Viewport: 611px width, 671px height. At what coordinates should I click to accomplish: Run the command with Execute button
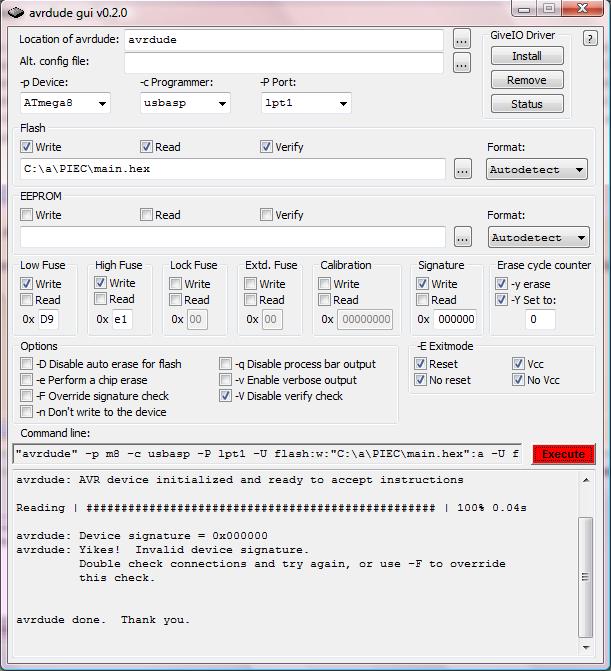564,454
